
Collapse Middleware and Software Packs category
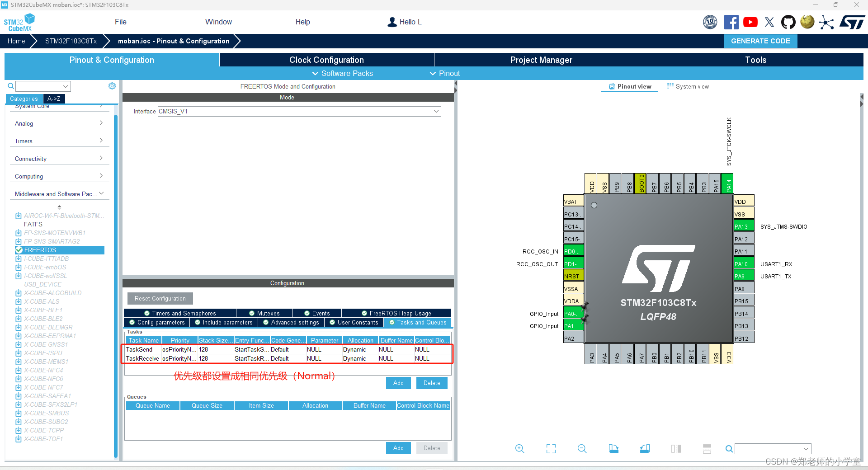(x=59, y=194)
